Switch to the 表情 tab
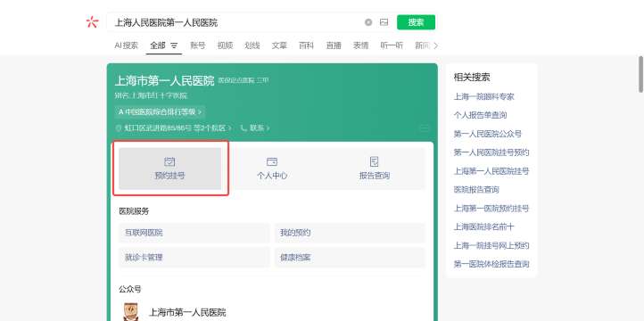Image resolution: width=644 pixels, height=321 pixels. coord(361,45)
